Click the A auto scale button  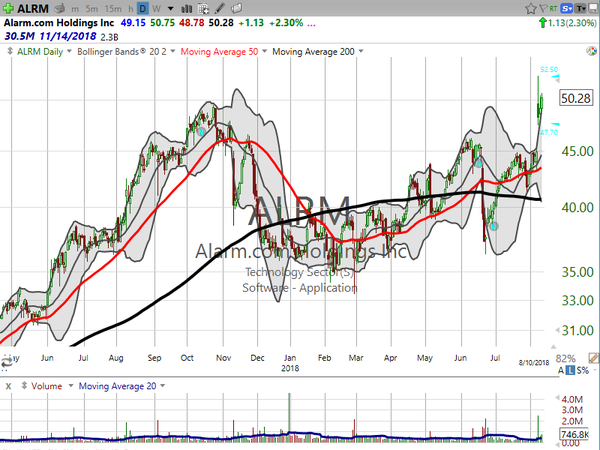click(x=561, y=370)
